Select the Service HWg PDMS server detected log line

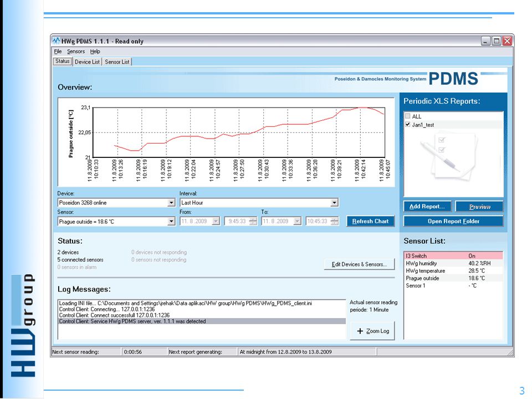click(202, 321)
